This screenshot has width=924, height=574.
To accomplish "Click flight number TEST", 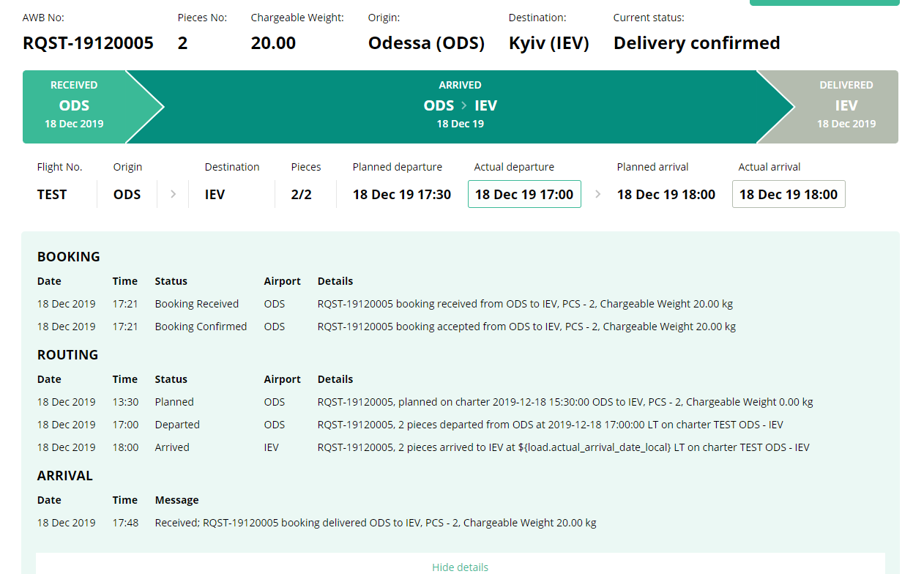I will point(52,195).
